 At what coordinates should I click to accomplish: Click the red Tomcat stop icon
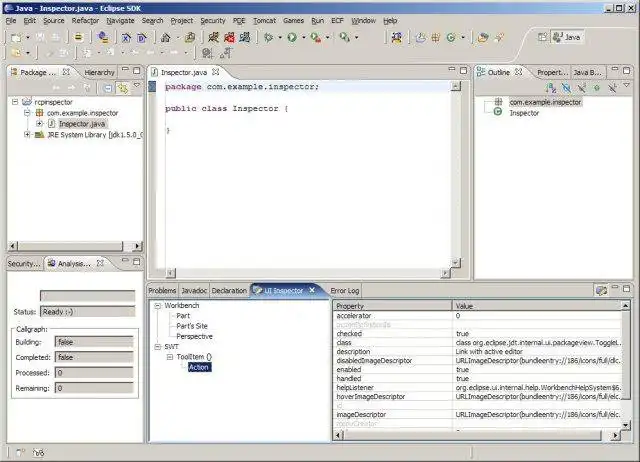coord(229,38)
